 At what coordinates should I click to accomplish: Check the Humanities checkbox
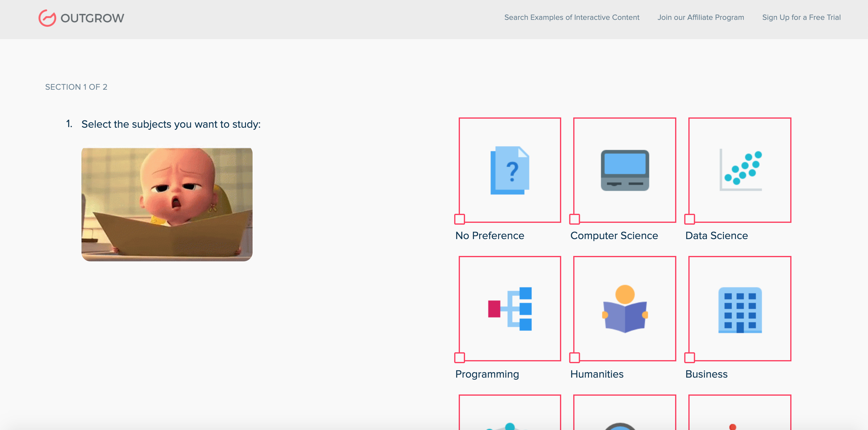(x=574, y=358)
